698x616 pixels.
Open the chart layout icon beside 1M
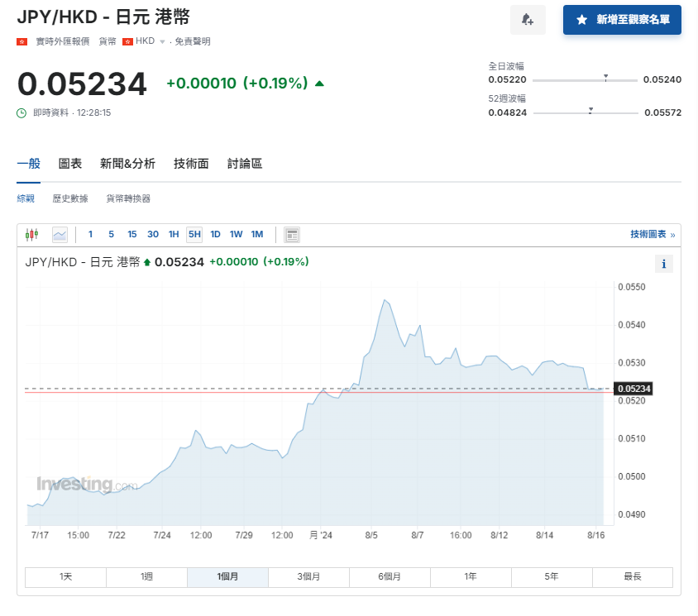[x=291, y=234]
